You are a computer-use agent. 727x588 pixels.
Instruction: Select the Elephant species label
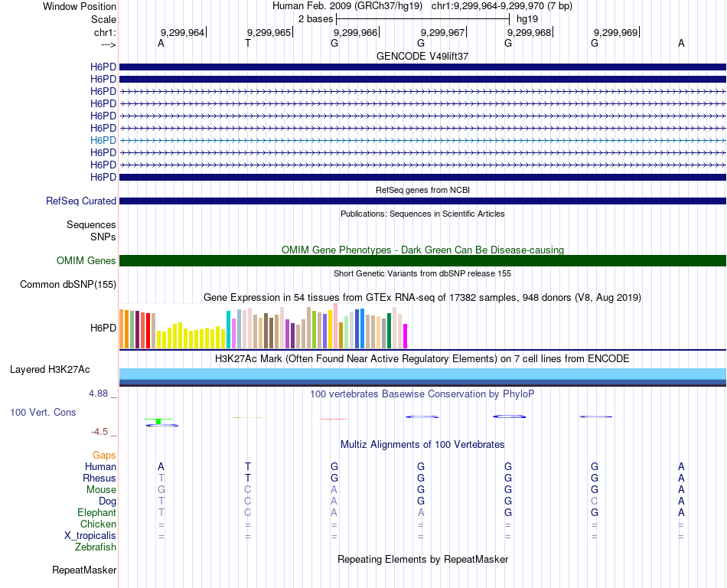(x=96, y=513)
